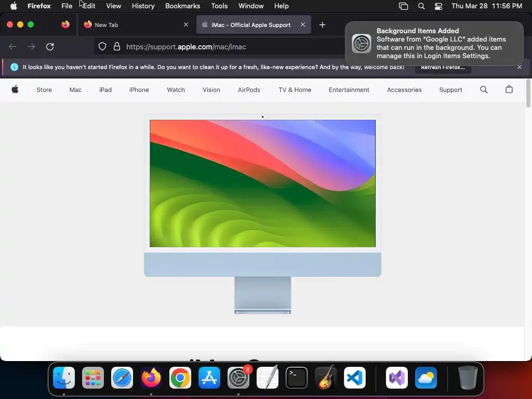Click the page's vertical scrollbar thumb
This screenshot has width=532, height=399.
point(528,94)
